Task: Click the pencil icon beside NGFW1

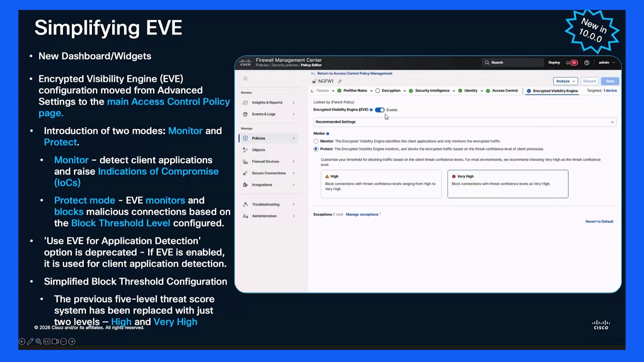Action: coord(340,81)
